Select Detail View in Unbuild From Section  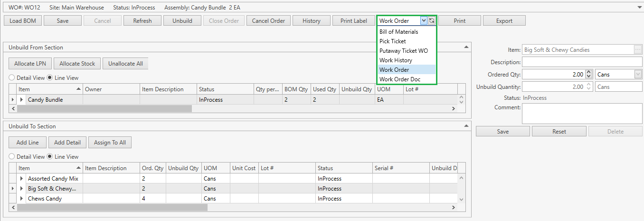[x=12, y=77]
